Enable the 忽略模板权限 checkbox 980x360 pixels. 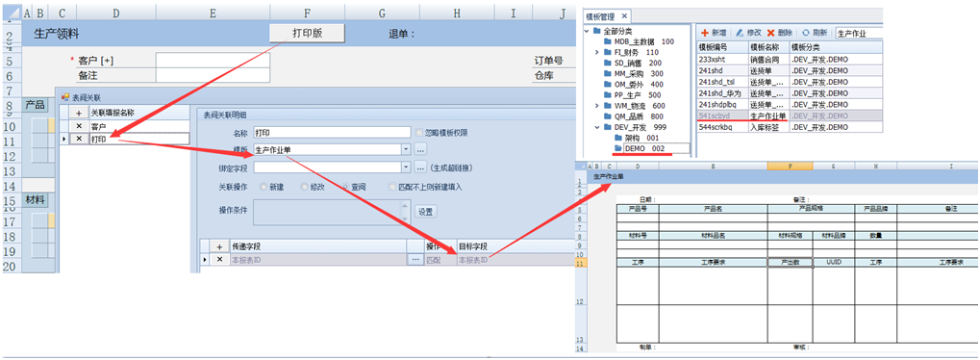click(419, 133)
